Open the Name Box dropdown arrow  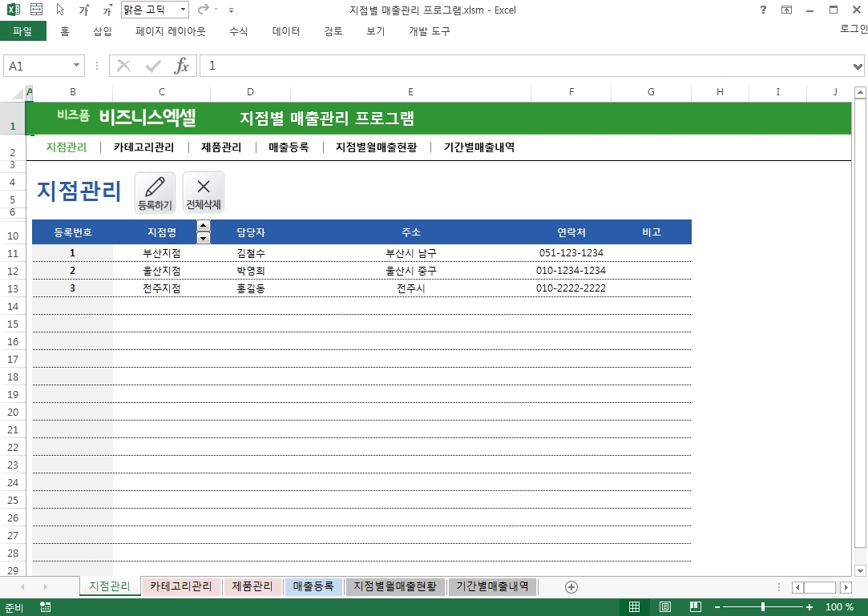[x=77, y=66]
